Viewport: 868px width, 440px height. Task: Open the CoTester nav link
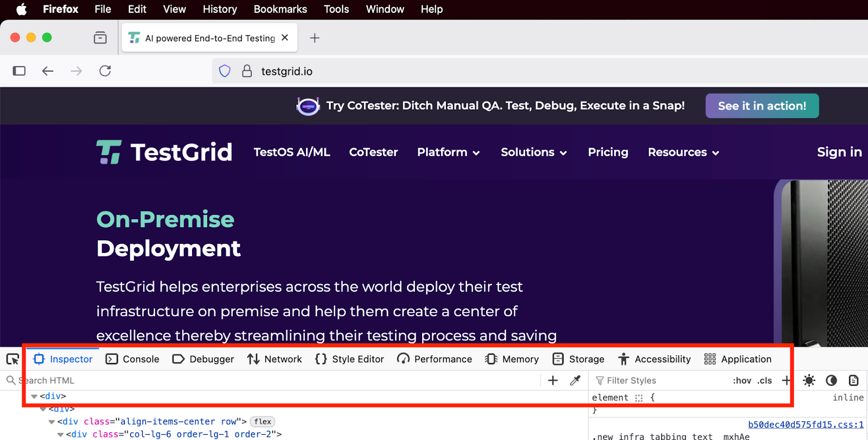pyautogui.click(x=373, y=152)
